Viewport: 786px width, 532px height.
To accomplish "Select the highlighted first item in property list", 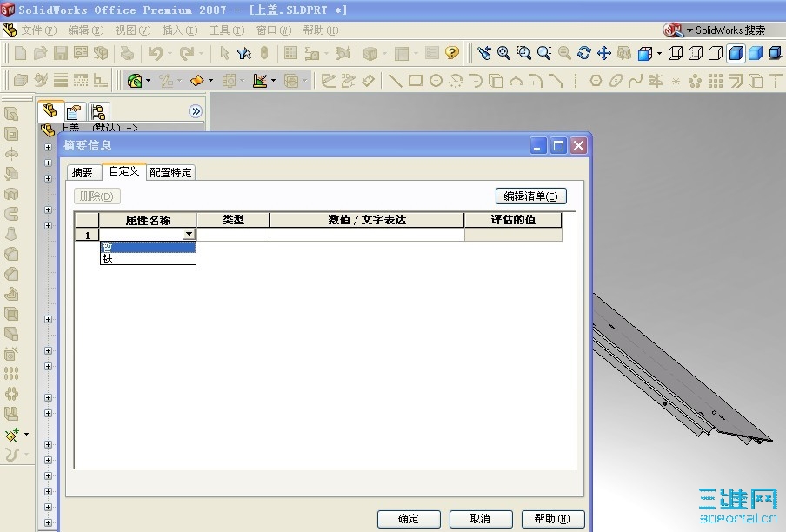I will pos(148,247).
